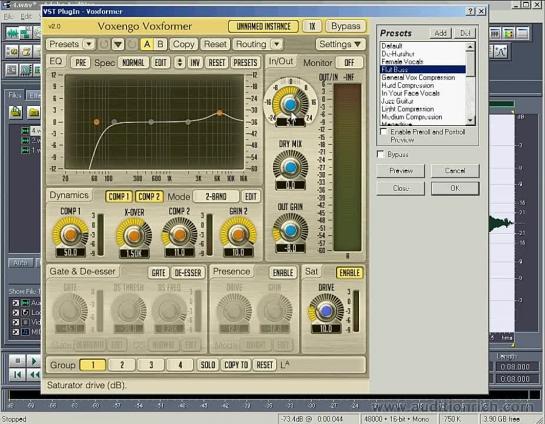Select the Female Vocals preset

click(x=402, y=62)
